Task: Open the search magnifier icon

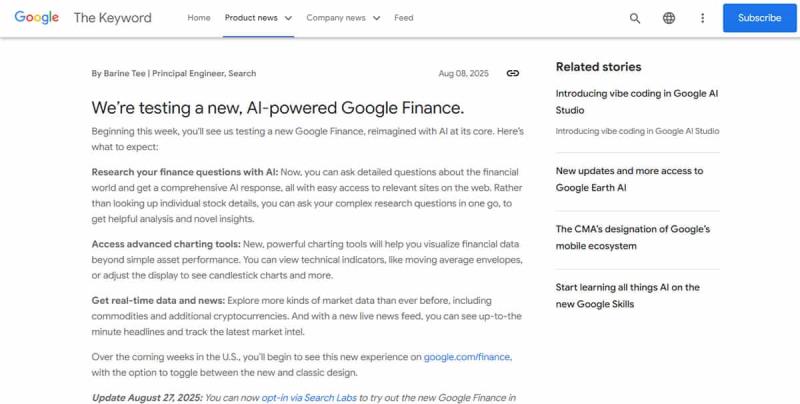Action: coord(635,18)
